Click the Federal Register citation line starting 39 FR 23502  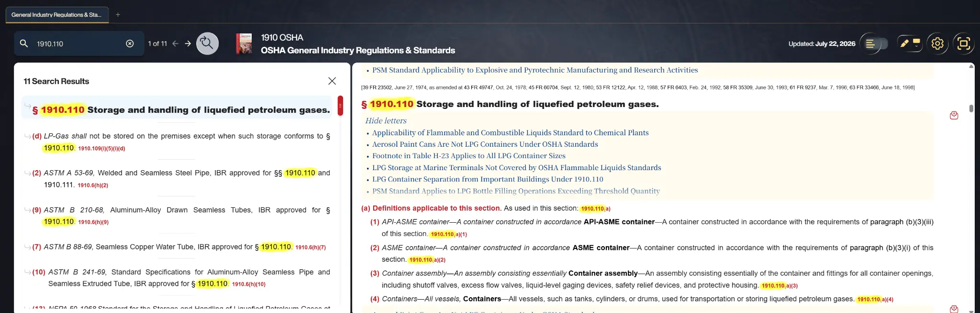click(638, 87)
